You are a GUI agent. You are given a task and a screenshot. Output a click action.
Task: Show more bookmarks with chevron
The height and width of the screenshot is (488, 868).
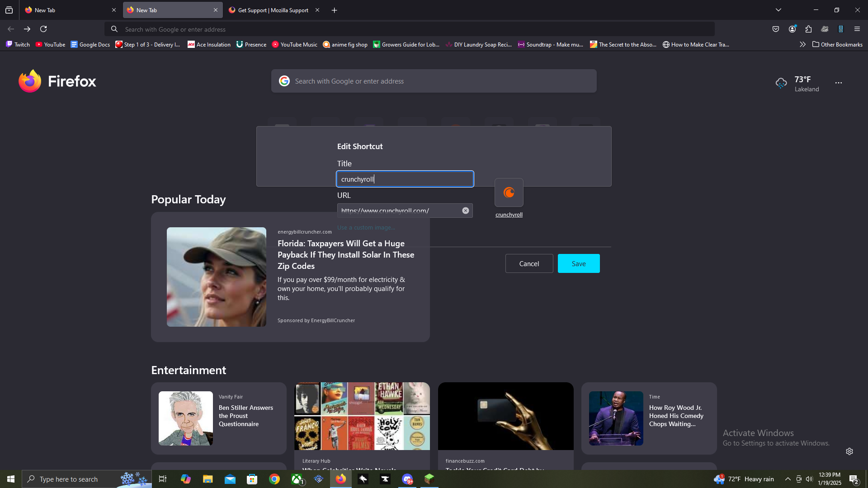(x=802, y=44)
